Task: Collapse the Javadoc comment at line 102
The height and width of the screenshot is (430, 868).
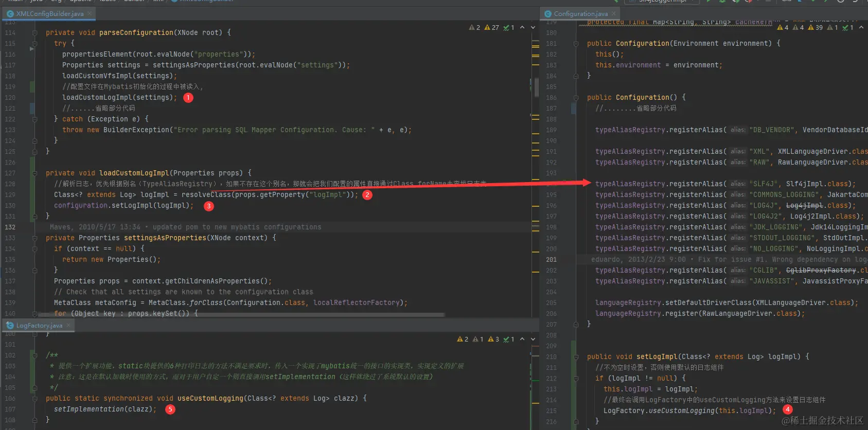Action: 35,355
